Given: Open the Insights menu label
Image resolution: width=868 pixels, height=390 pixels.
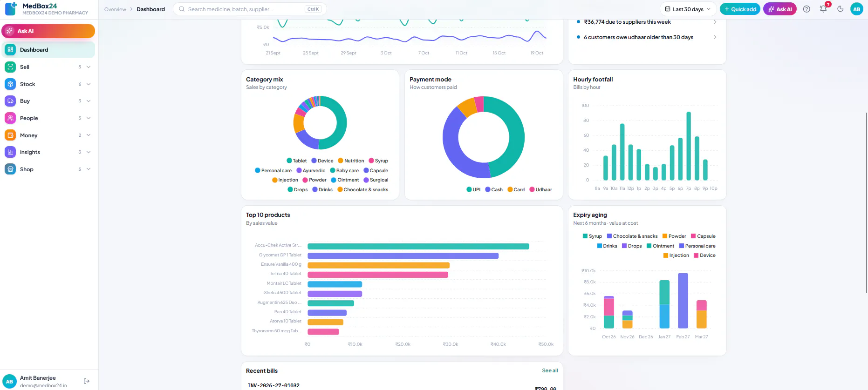Looking at the screenshot, I should (30, 152).
